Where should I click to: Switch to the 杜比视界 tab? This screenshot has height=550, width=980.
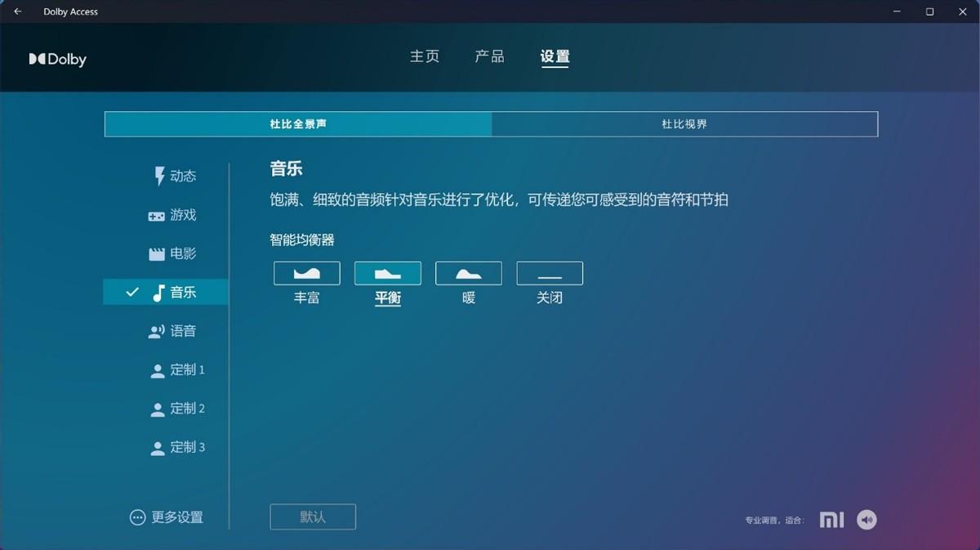pos(684,123)
